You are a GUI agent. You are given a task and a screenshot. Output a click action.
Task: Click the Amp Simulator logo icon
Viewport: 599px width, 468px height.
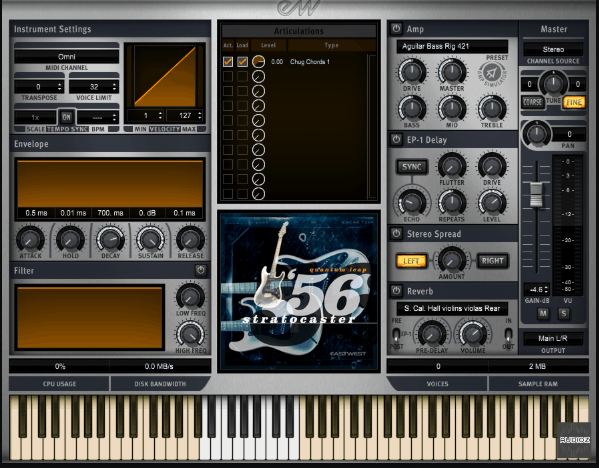(x=492, y=73)
